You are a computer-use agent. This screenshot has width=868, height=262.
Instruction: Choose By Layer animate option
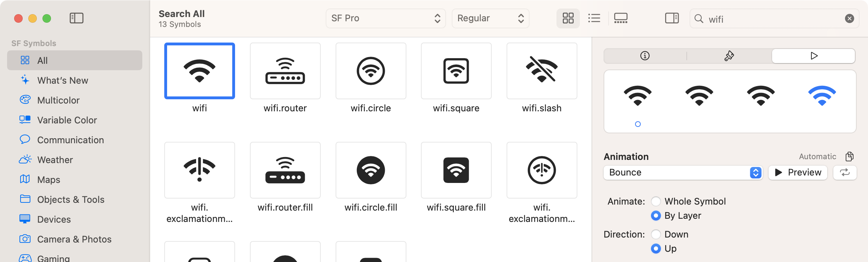pos(656,216)
